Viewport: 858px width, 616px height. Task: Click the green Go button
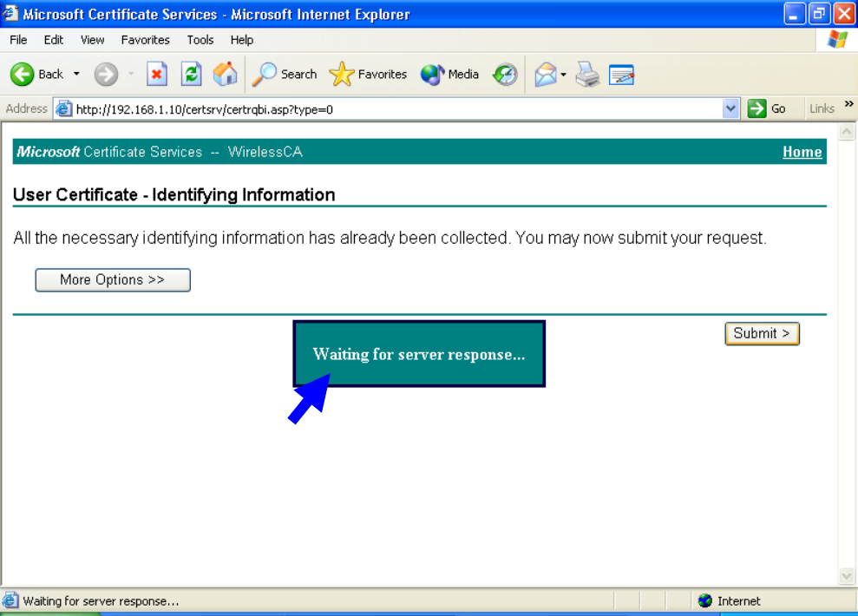tap(767, 108)
